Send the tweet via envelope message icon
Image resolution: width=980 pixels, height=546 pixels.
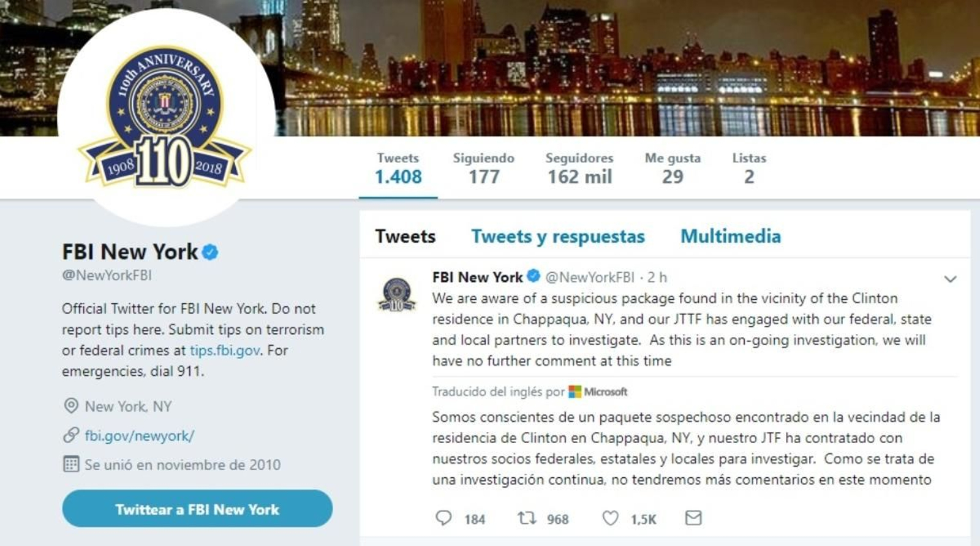[x=693, y=518]
